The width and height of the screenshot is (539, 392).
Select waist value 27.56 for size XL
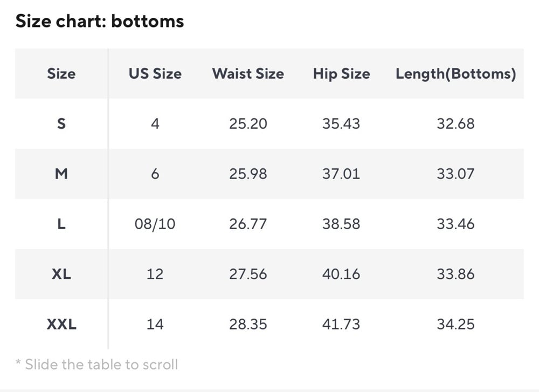pos(248,274)
